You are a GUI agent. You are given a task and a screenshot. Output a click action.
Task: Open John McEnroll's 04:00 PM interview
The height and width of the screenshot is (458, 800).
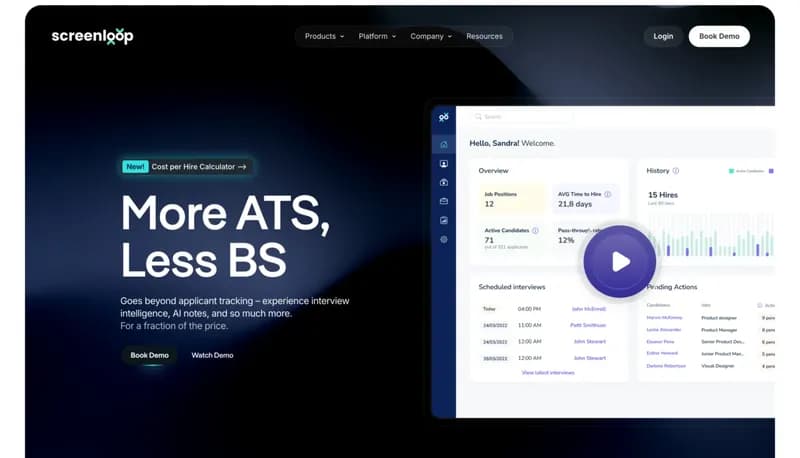click(x=544, y=309)
